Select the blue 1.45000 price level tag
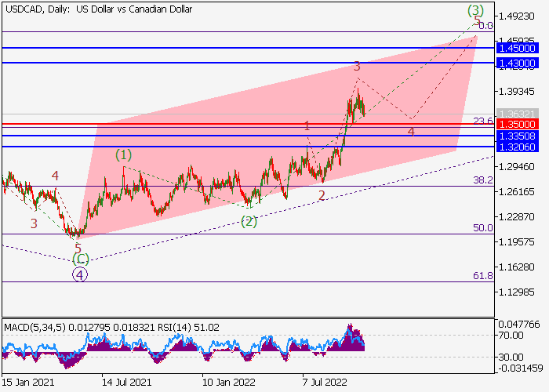Image resolution: width=549 pixels, height=392 pixels. pyautogui.click(x=518, y=48)
